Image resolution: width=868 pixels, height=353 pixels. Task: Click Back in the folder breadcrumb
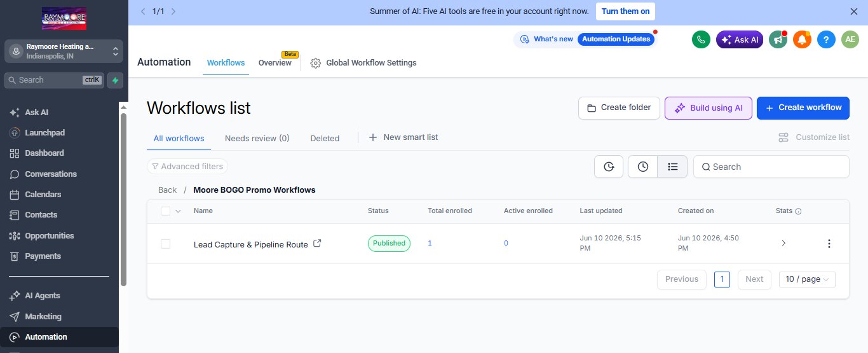(x=168, y=190)
